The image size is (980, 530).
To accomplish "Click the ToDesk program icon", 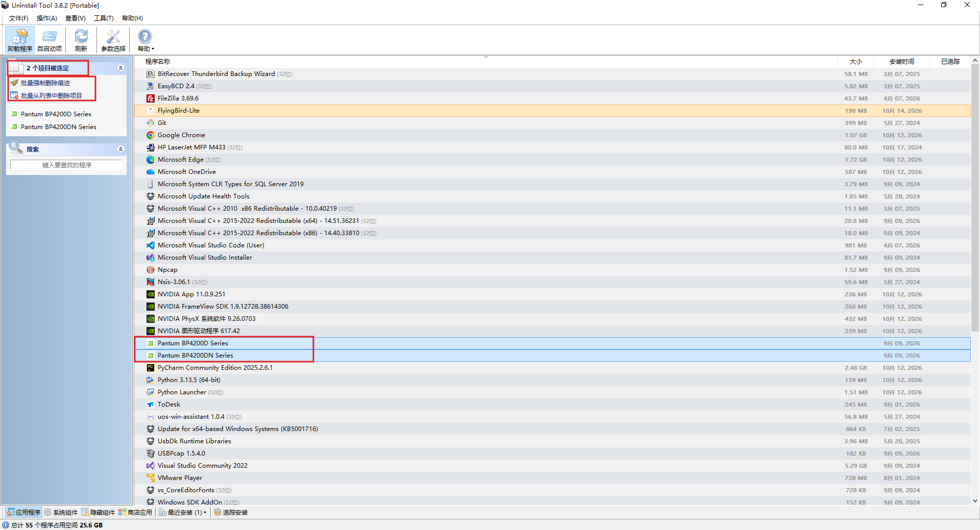I will [151, 405].
